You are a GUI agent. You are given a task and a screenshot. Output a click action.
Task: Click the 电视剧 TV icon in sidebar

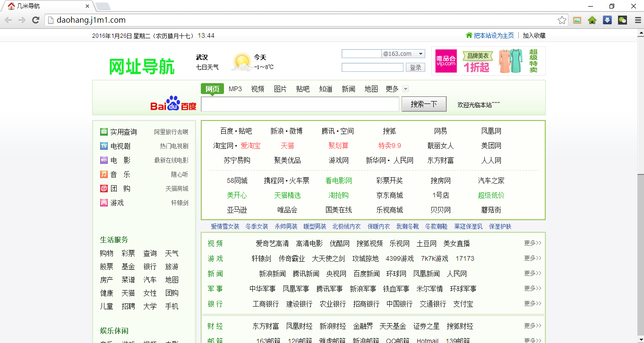(x=104, y=146)
